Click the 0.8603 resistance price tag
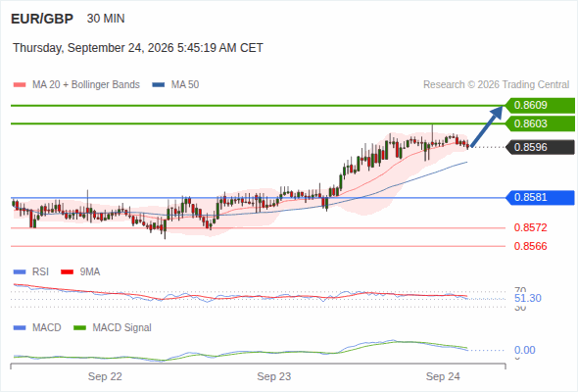The image size is (578, 392). pos(540,123)
